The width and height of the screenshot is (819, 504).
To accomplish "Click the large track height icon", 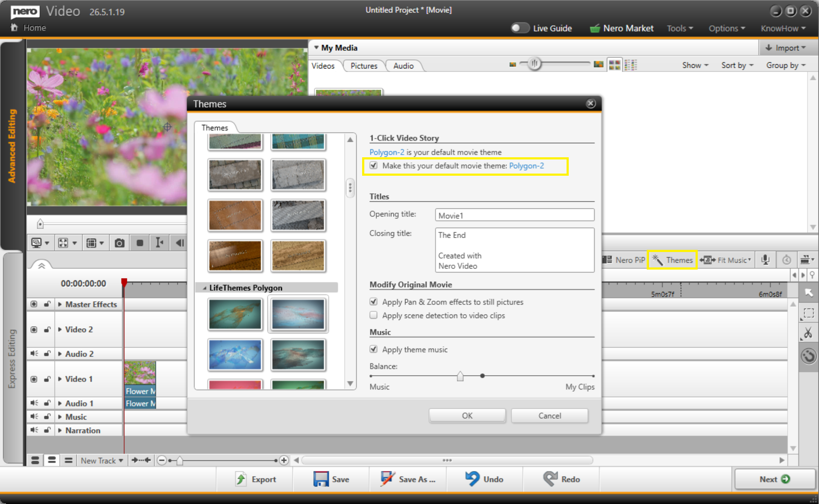I will [35, 460].
